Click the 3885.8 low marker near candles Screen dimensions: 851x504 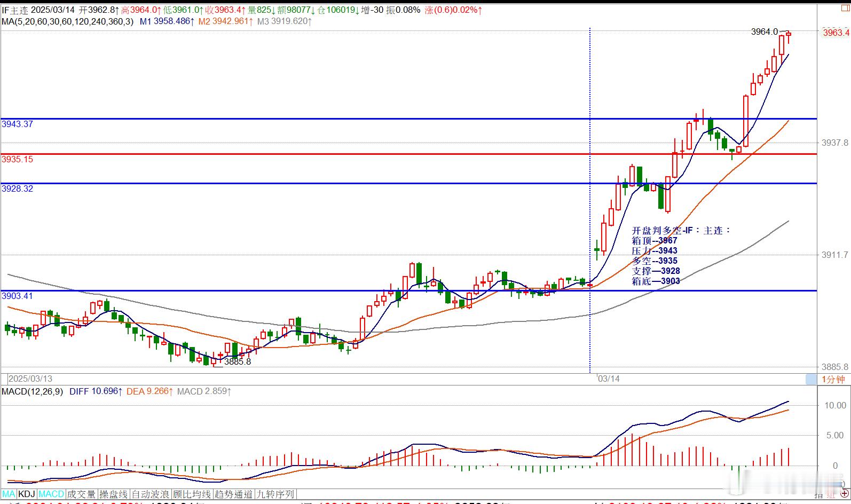point(237,361)
